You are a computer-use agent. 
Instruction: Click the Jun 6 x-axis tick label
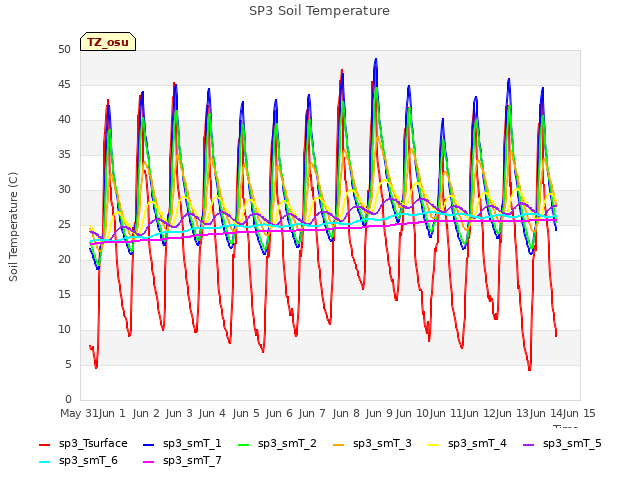point(279,413)
